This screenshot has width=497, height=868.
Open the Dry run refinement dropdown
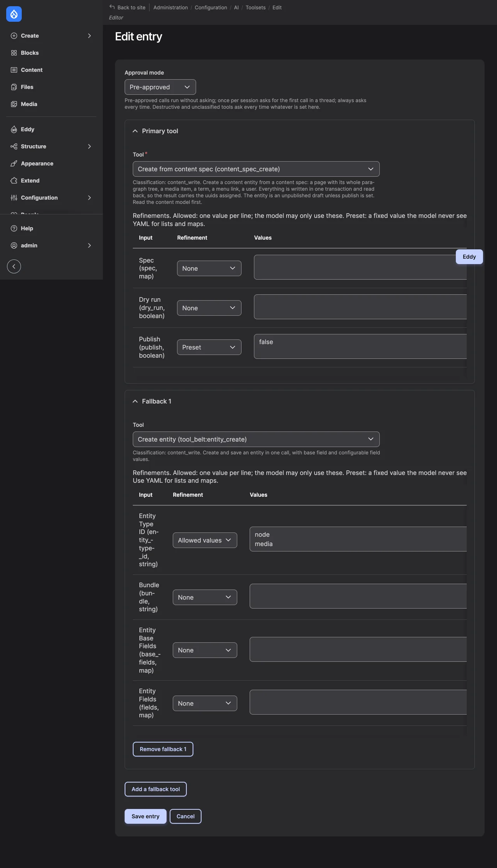coord(209,308)
